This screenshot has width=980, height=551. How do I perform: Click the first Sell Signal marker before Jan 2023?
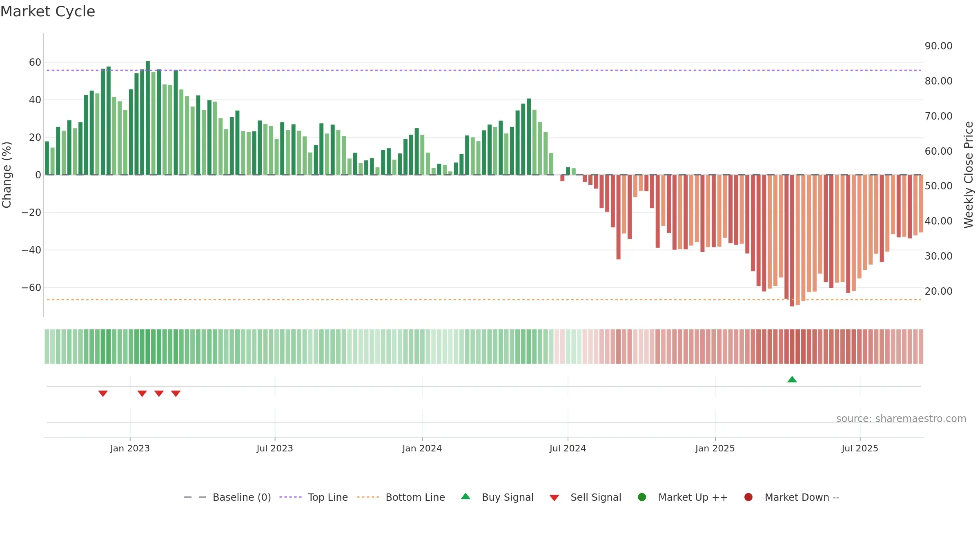tap(103, 393)
